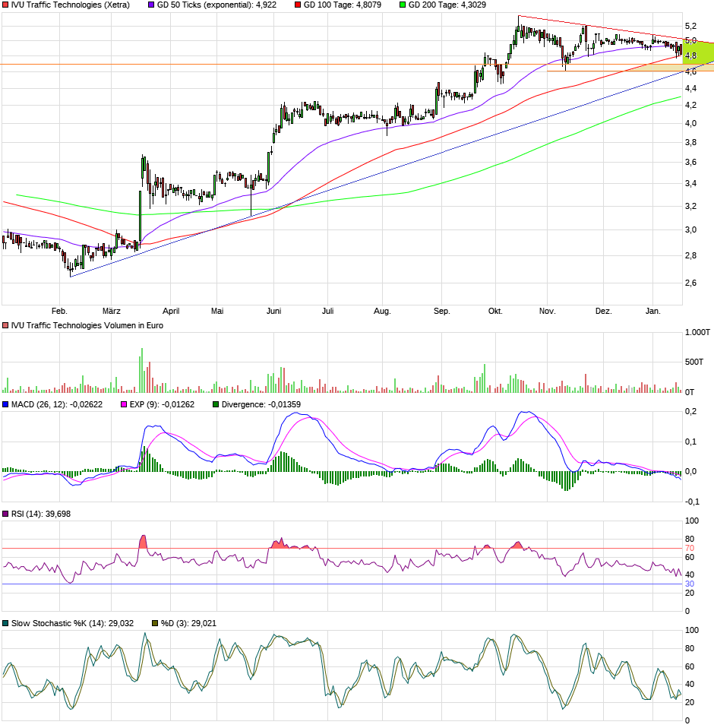Click the MACD -0,1 axis value
This screenshot has width=714, height=728.
tap(690, 502)
